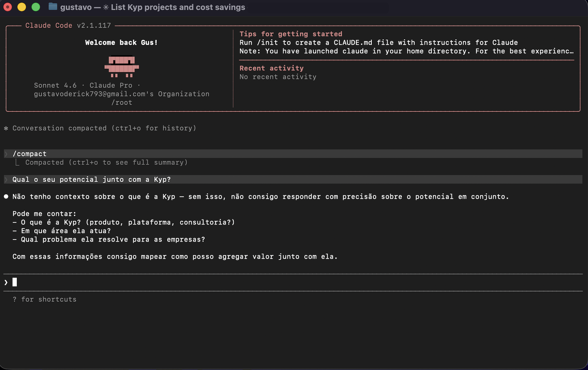588x370 pixels.
Task: Click the chevron prompt symbol at the input line
Action: tap(6, 282)
